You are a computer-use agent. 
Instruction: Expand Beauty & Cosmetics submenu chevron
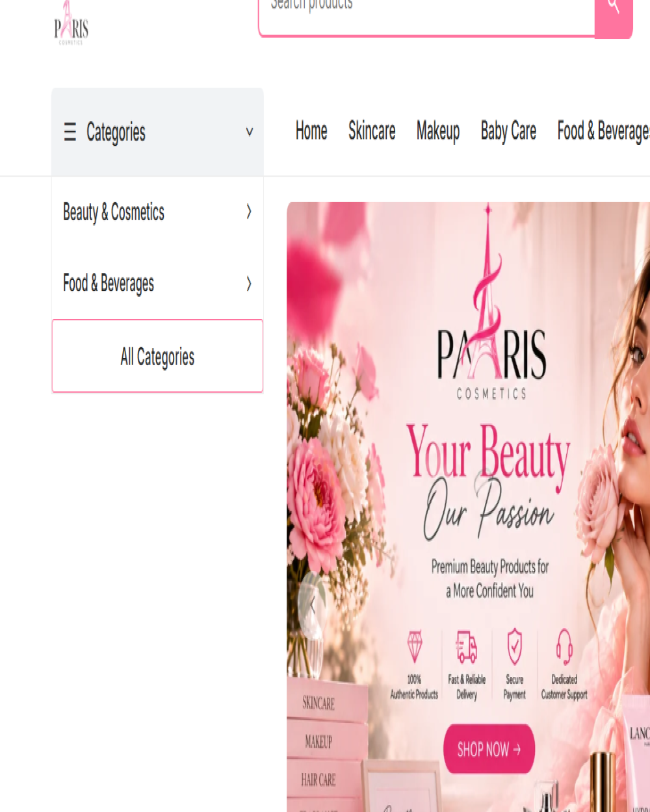pyautogui.click(x=249, y=212)
